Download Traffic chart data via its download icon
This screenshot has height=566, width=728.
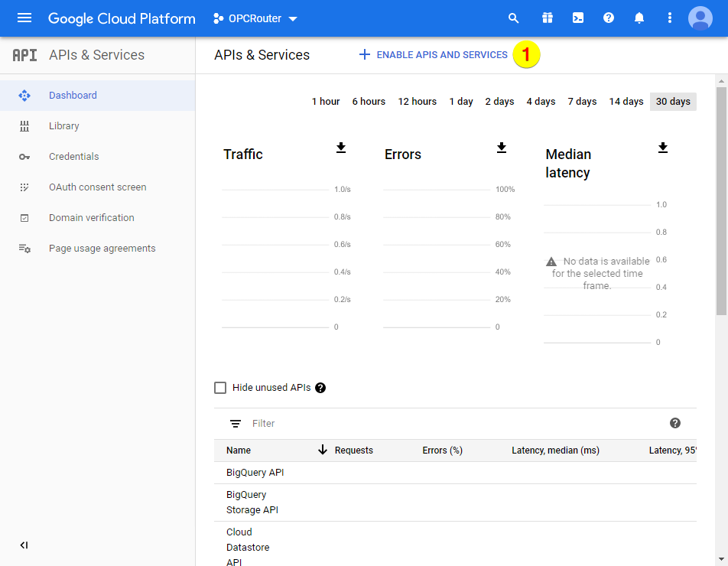pyautogui.click(x=341, y=148)
